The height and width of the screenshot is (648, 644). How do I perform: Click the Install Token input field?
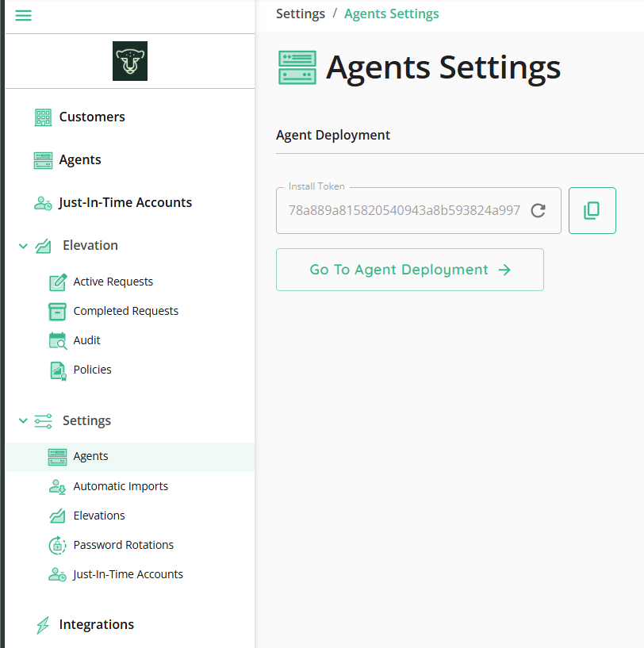click(404, 210)
